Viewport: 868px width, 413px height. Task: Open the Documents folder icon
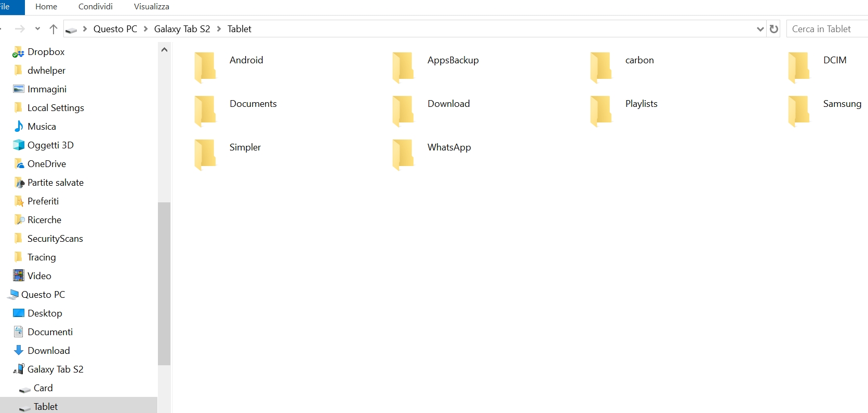click(x=205, y=111)
